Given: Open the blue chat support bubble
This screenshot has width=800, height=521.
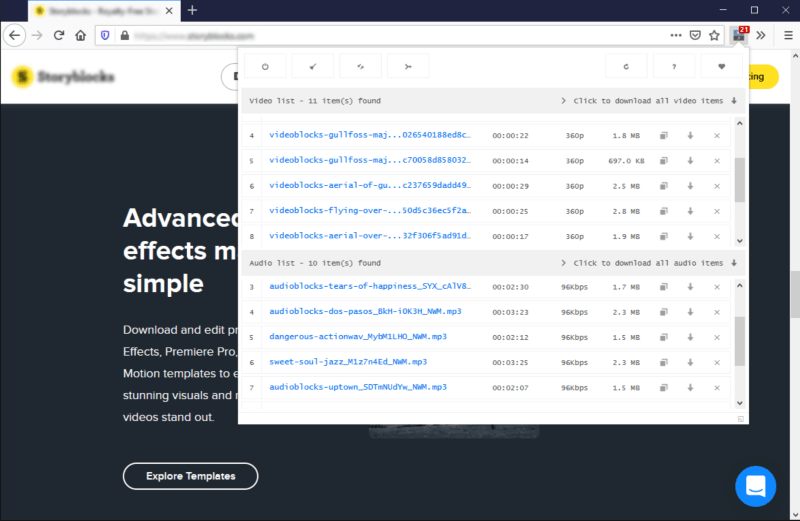Looking at the screenshot, I should (756, 486).
